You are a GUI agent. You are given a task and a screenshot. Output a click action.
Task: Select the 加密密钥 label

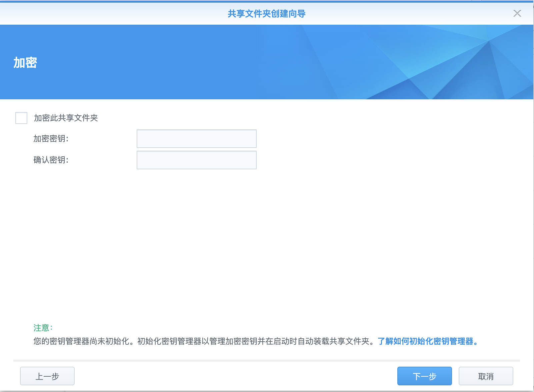[51, 139]
